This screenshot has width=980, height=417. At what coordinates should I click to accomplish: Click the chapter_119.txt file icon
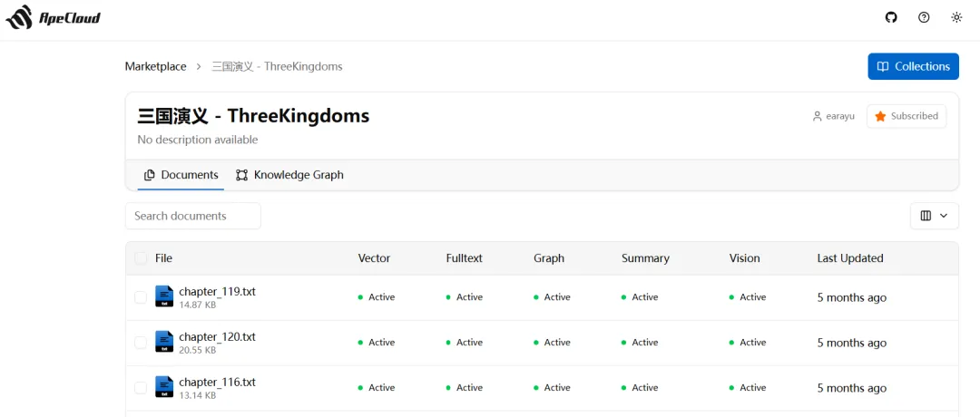tap(164, 296)
